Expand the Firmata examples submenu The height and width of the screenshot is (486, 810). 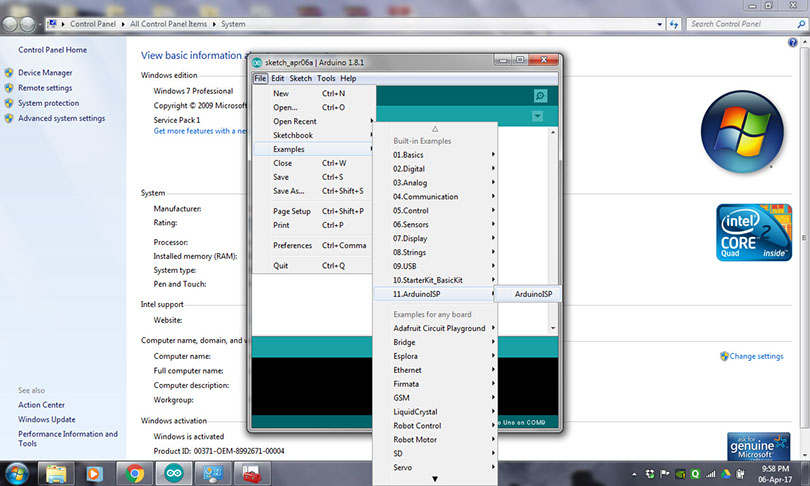tap(435, 384)
